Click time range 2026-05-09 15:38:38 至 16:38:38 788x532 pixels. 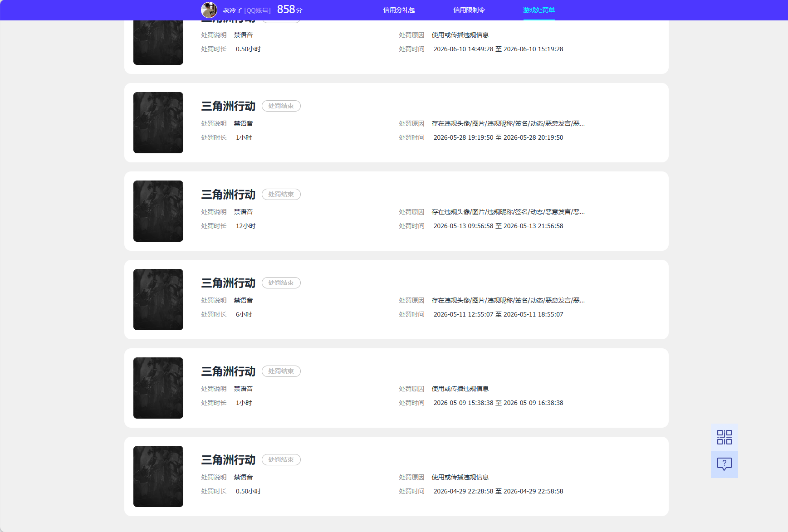[498, 403]
